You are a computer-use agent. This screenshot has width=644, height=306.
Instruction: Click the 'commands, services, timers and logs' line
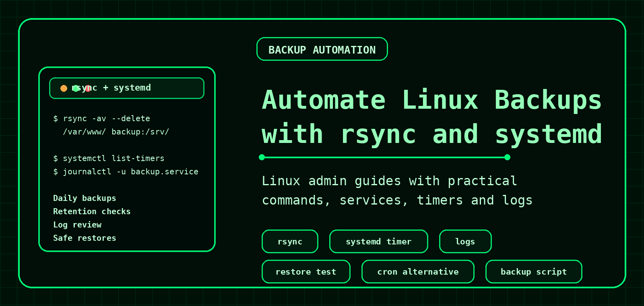(x=397, y=200)
